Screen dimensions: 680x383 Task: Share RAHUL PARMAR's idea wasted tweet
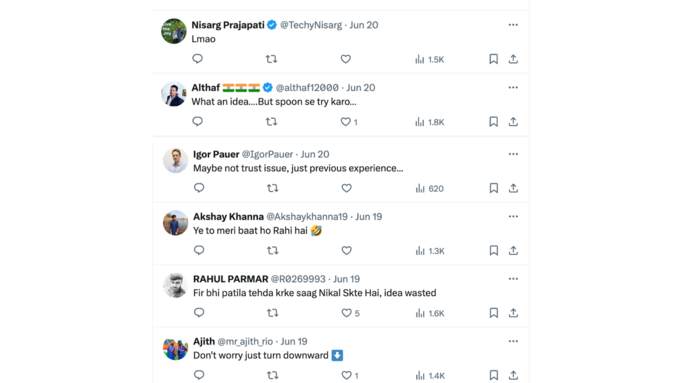click(513, 313)
